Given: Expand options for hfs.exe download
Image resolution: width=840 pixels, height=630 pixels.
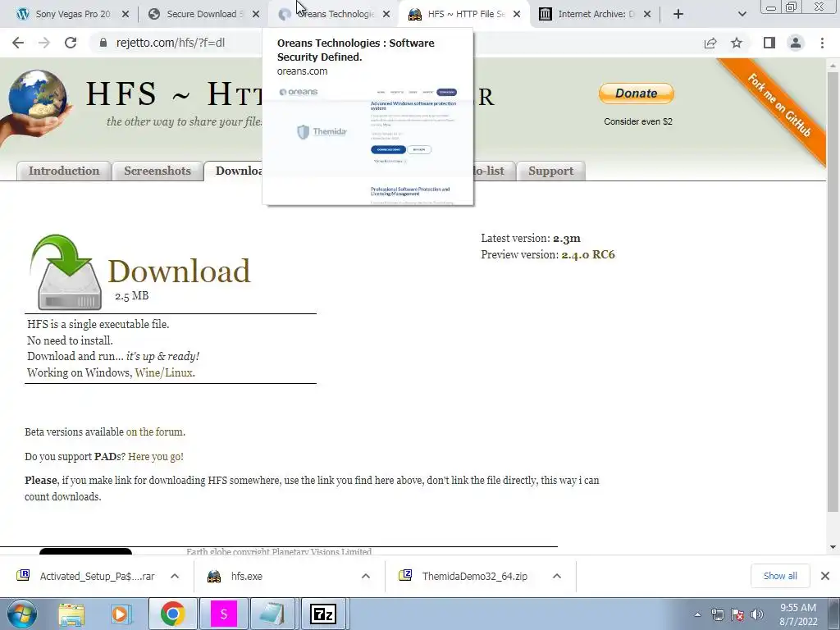Looking at the screenshot, I should 366,577.
